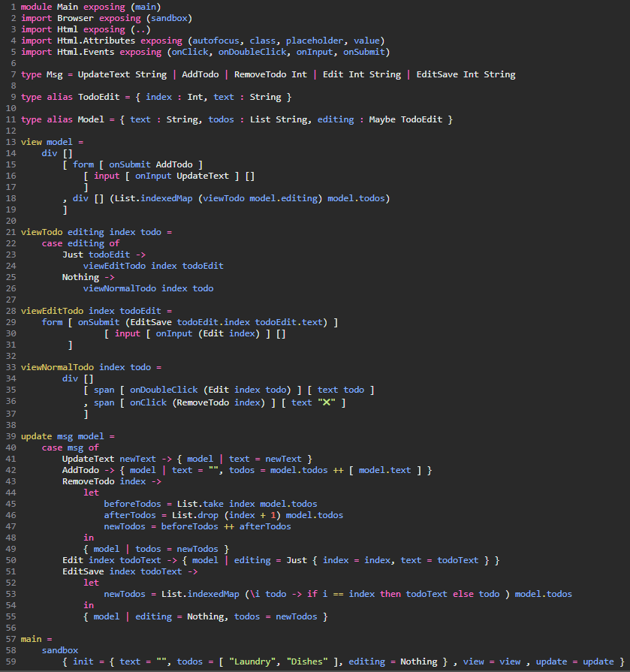The image size is (630, 672).
Task: Click "beforeTodos" on line 45
Action: click(132, 504)
